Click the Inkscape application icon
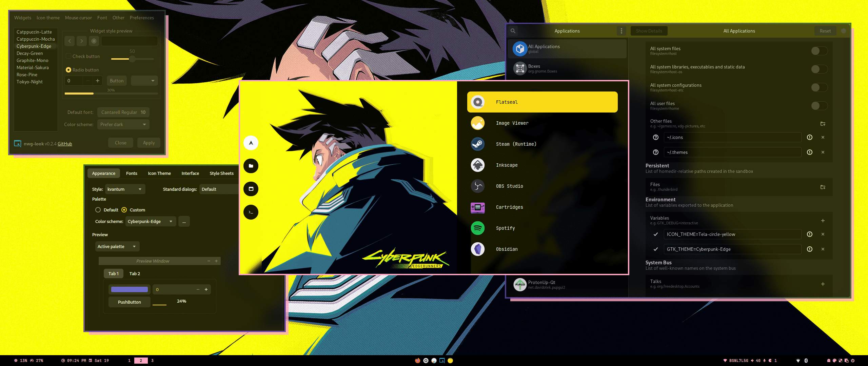This screenshot has width=868, height=366. 478,165
